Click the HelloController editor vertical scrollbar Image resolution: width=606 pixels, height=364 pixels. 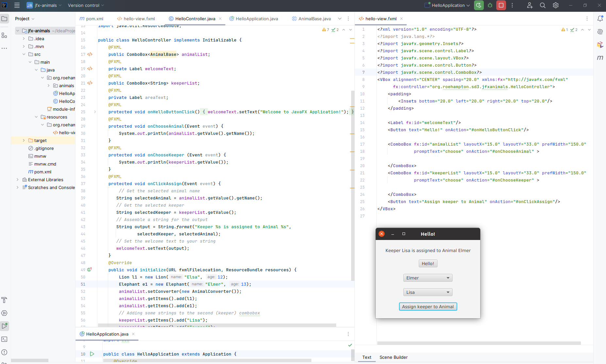353,185
